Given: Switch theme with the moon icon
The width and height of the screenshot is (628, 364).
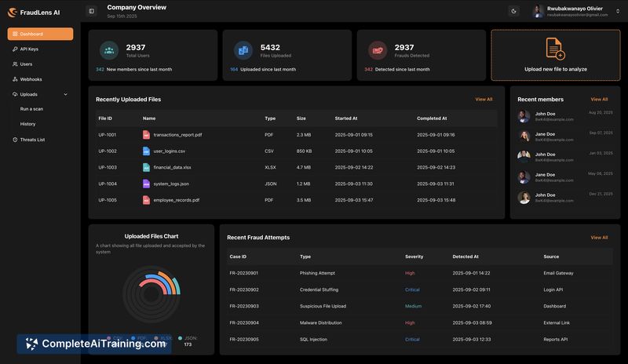Looking at the screenshot, I should pyautogui.click(x=513, y=11).
